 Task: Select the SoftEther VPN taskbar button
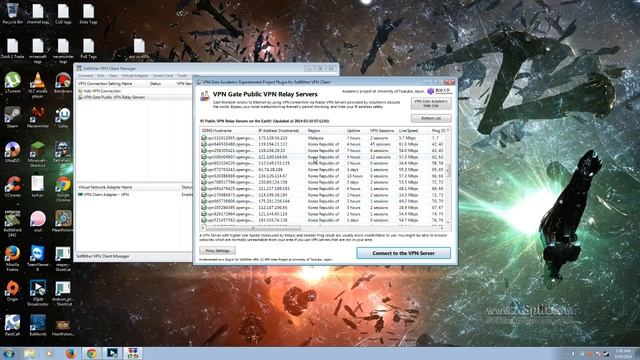coord(133,353)
